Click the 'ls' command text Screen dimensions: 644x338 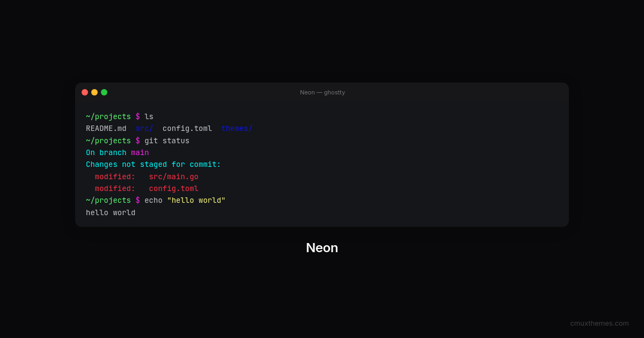coord(149,116)
